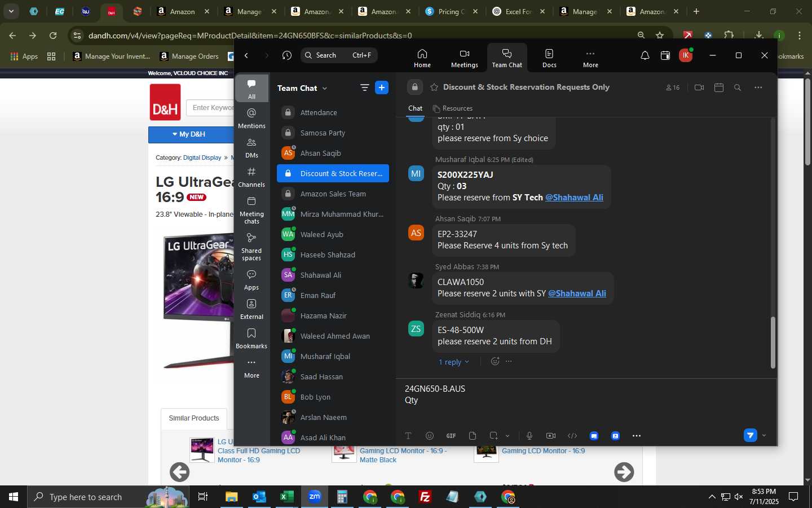Screen dimensions: 812x508
Task: Click the previous arrow in Similar Products
Action: coord(180,472)
